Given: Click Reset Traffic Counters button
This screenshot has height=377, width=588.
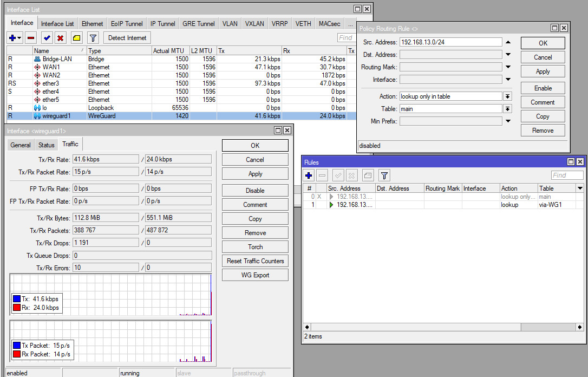Looking at the screenshot, I should (x=255, y=261).
